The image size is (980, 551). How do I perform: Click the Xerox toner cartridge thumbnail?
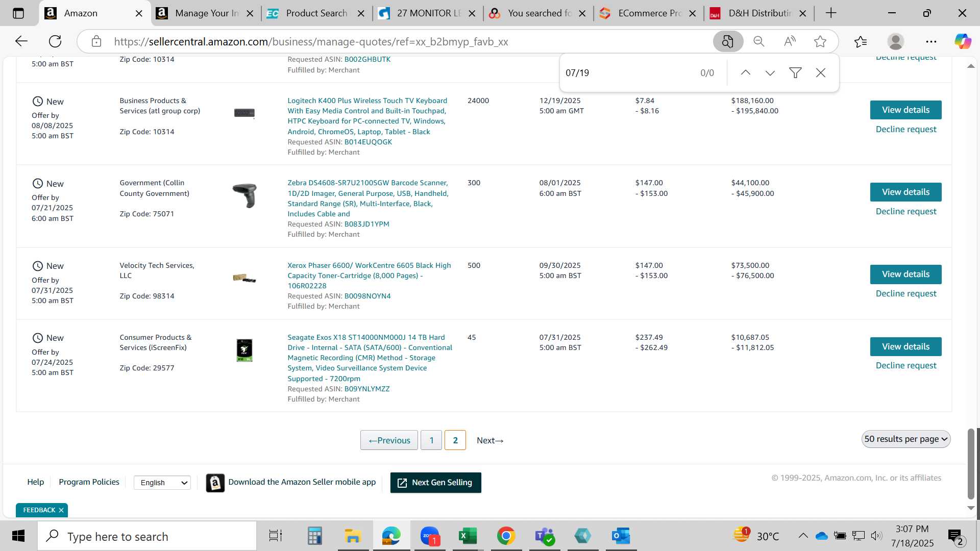tap(244, 278)
